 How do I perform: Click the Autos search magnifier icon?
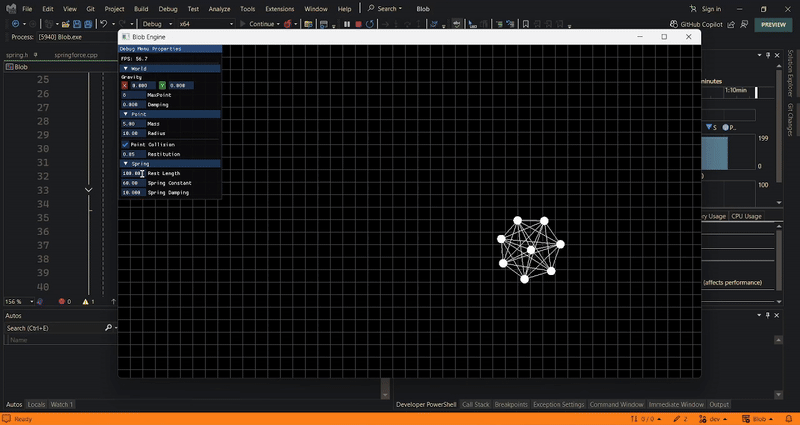coord(108,328)
